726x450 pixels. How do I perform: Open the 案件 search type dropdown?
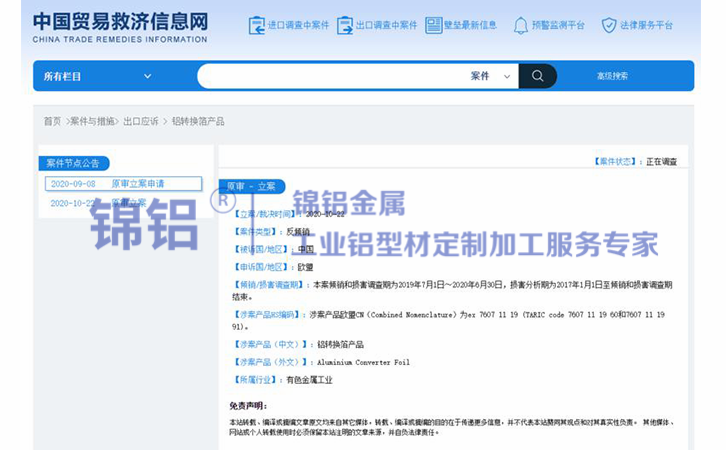click(x=491, y=76)
